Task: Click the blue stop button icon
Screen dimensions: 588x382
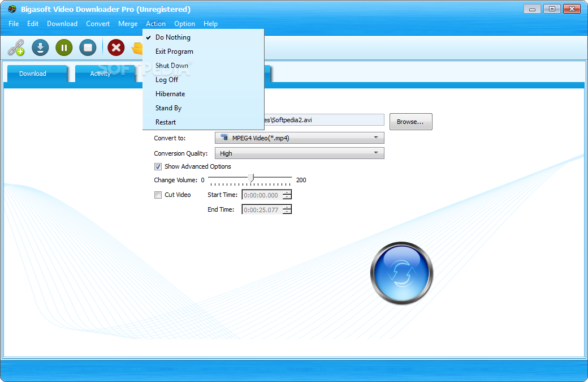Action: (88, 48)
